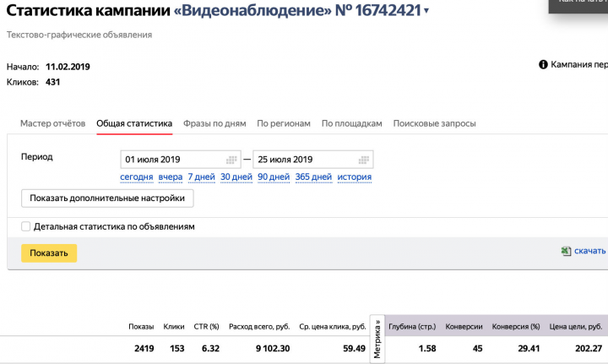608x364 pixels.
Task: Click the 'Конверсия (%)' column header
Action: (x=516, y=327)
